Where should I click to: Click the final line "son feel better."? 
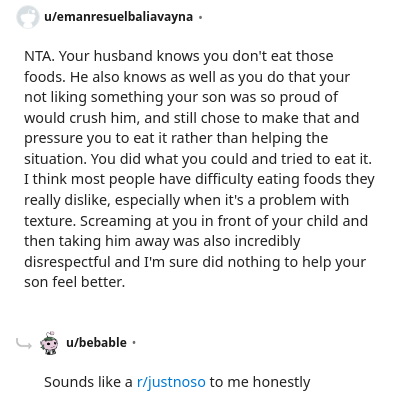click(74, 282)
